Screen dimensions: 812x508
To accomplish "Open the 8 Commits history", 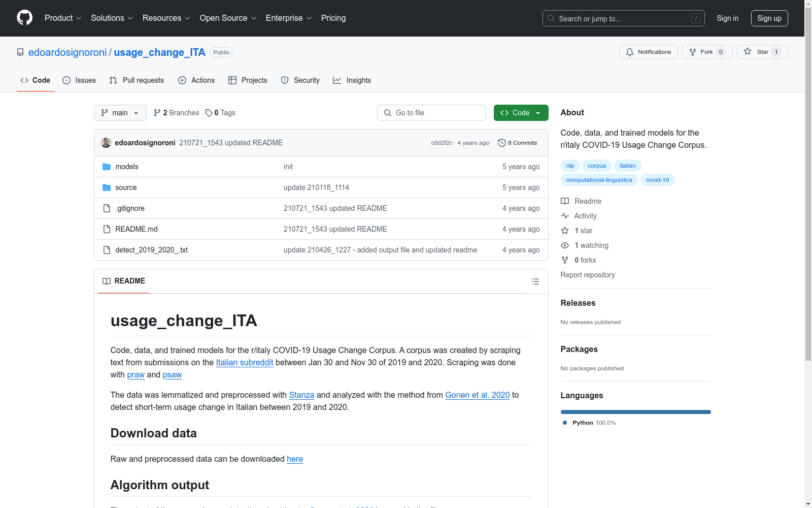I will (x=518, y=143).
